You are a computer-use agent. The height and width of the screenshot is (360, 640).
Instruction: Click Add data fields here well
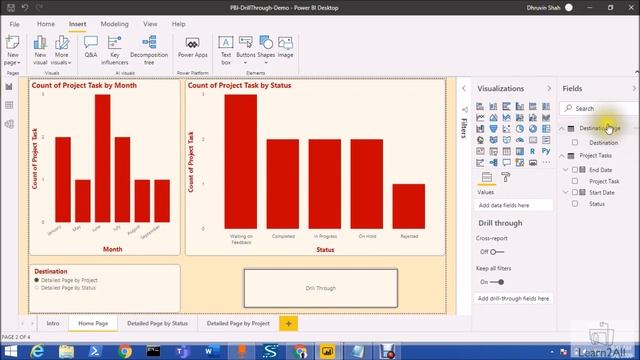(x=514, y=205)
